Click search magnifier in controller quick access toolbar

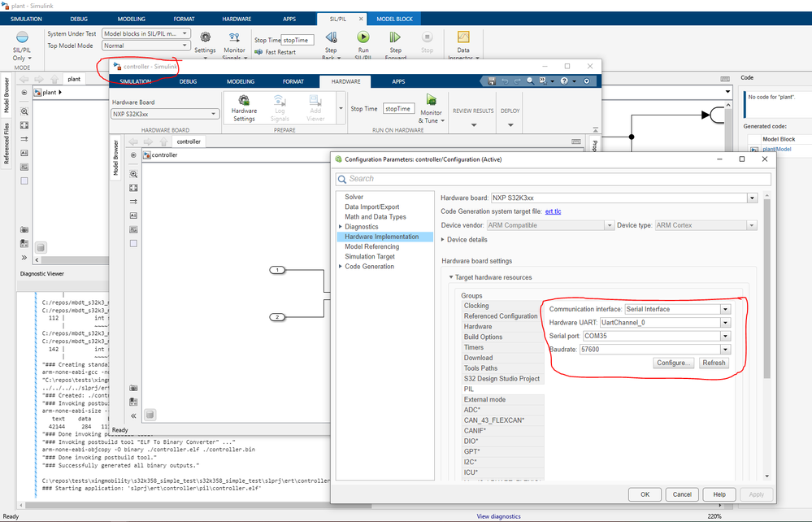530,81
